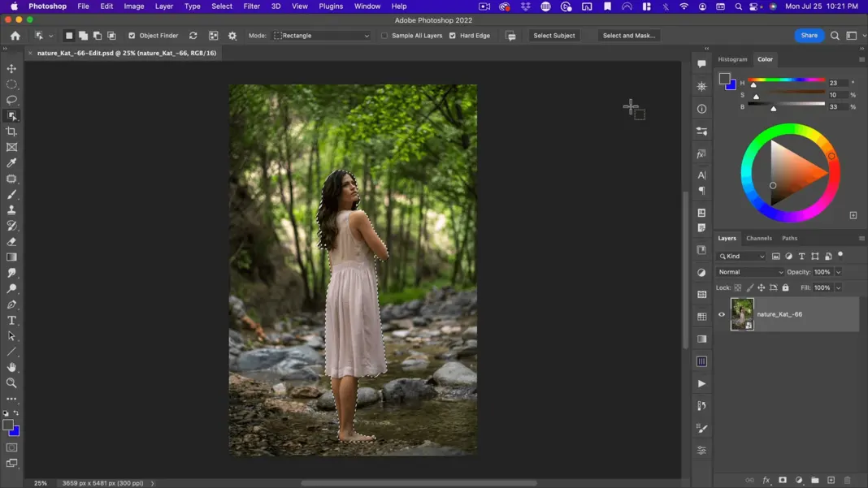Click the nature_Kat_-66 layer thumbnail
This screenshot has height=488, width=868.
742,314
